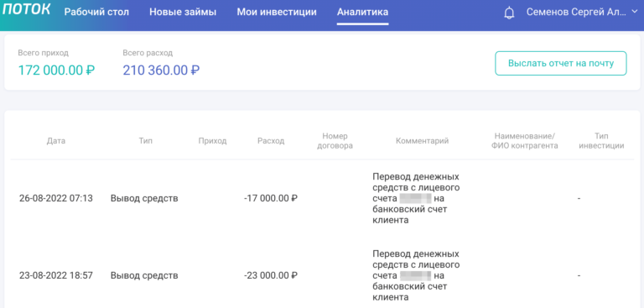Click the -17 000.00 ₽ amount
The image size is (644, 308).
click(x=271, y=198)
